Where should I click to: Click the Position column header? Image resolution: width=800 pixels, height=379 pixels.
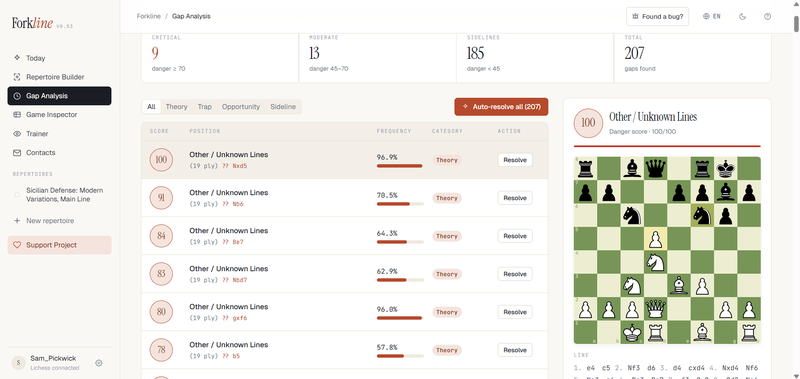(205, 131)
